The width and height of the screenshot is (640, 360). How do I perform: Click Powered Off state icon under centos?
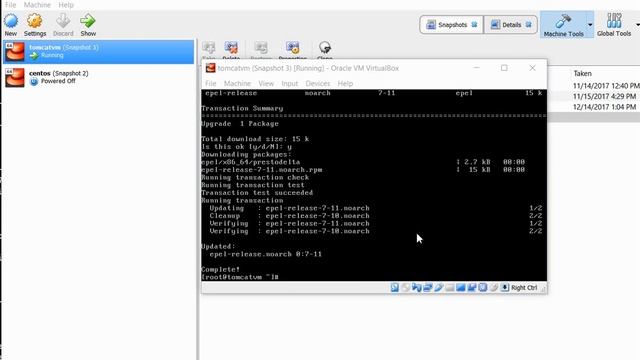tap(34, 81)
